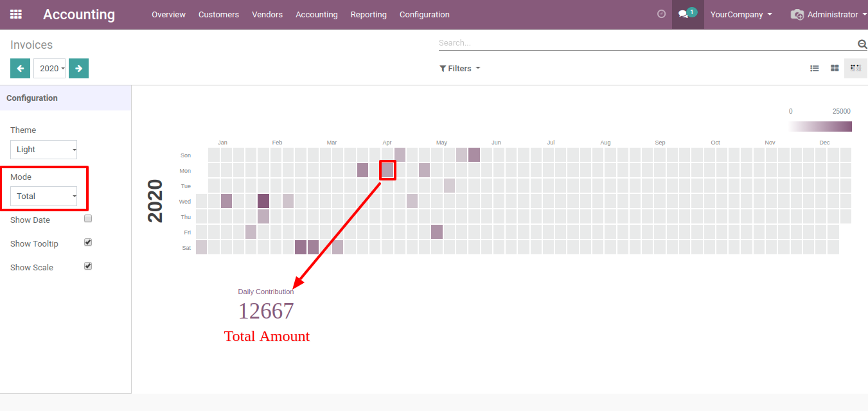
Task: Open the Customers menu
Action: pyautogui.click(x=218, y=14)
